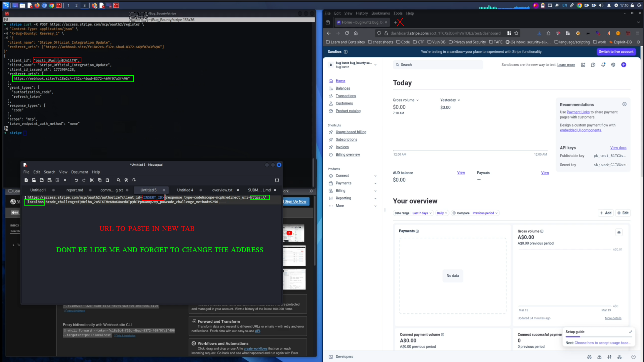Click the redo icon in Mousepad
Screen dimensions: 644x362
point(84,180)
